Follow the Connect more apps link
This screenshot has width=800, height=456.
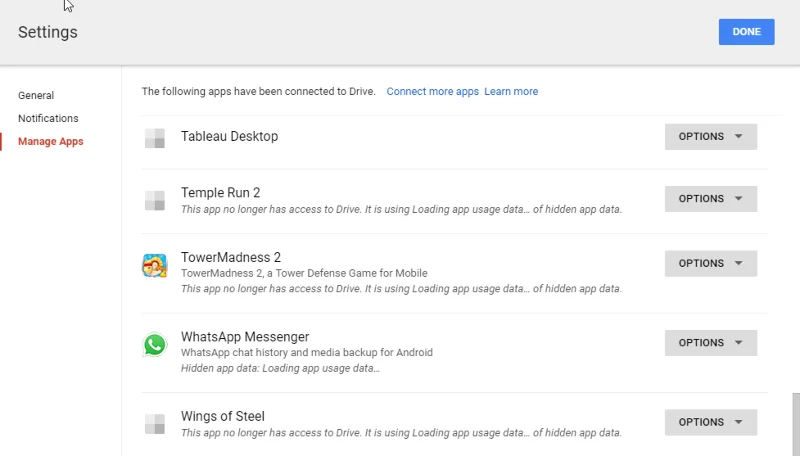[433, 92]
